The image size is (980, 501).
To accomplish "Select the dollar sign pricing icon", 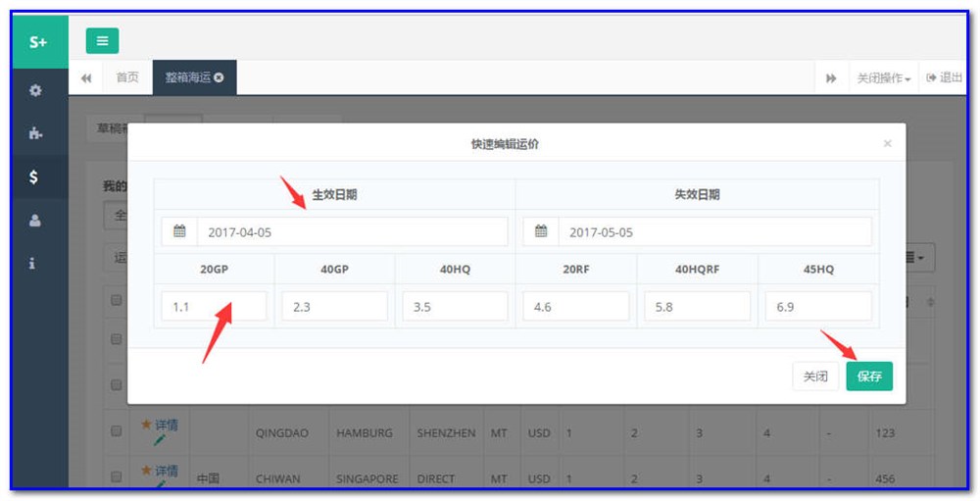I will (x=34, y=176).
